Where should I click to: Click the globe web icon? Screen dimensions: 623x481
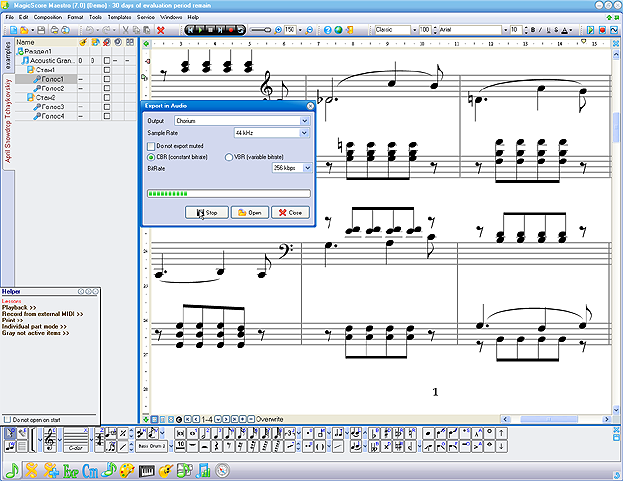pos(338,30)
